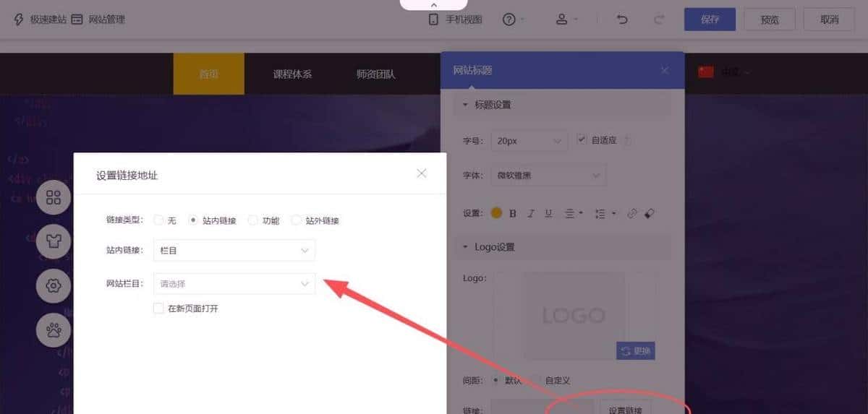The width and height of the screenshot is (868, 414).
Task: Open the line spacing dropdown
Action: 604,213
